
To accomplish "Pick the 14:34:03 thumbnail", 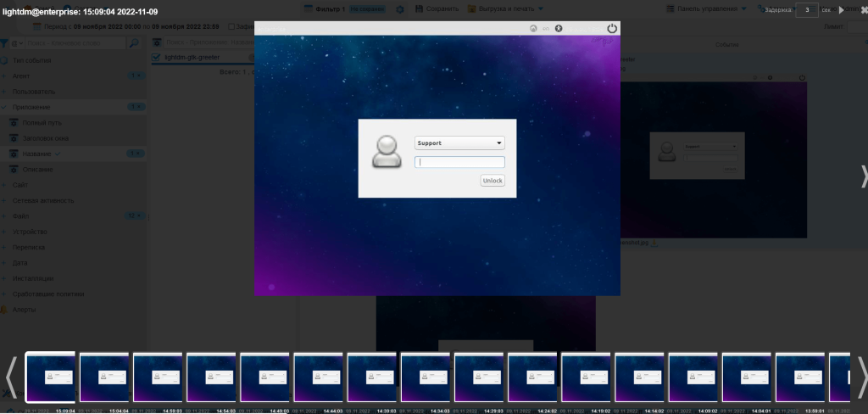I will click(x=426, y=378).
